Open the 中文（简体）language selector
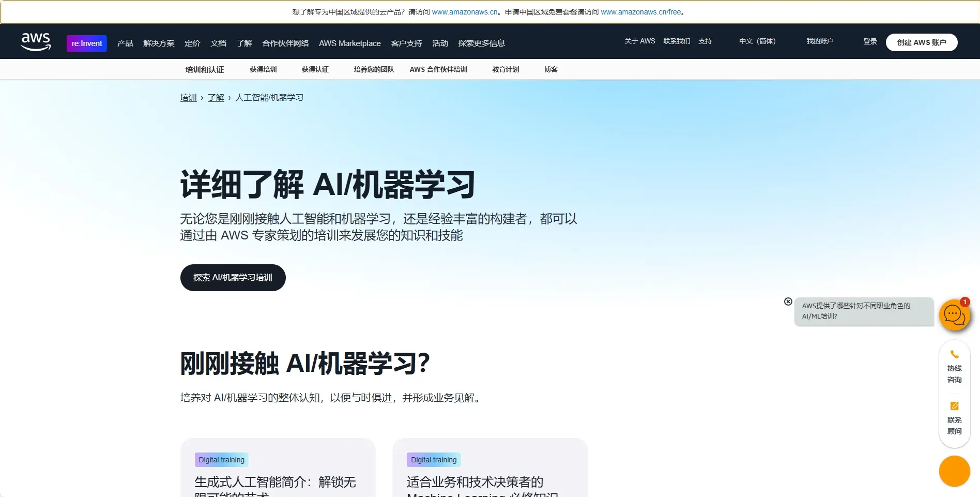The height and width of the screenshot is (497, 980). [757, 41]
